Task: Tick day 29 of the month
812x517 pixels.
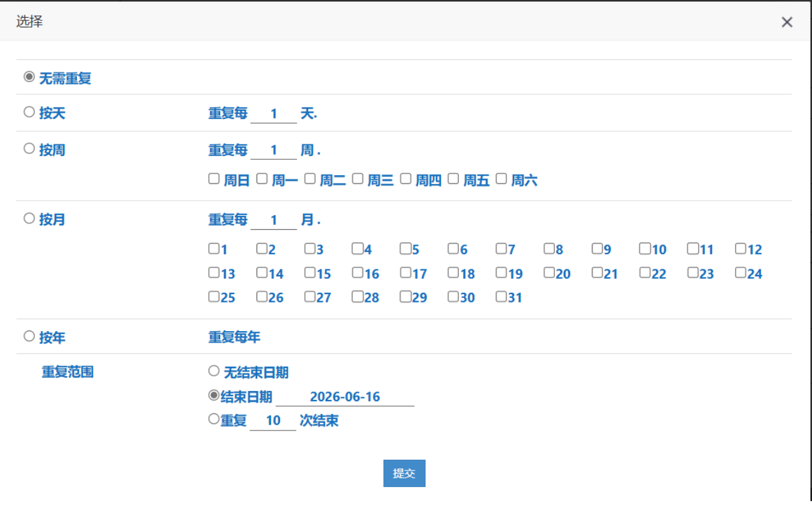Action: pos(405,296)
